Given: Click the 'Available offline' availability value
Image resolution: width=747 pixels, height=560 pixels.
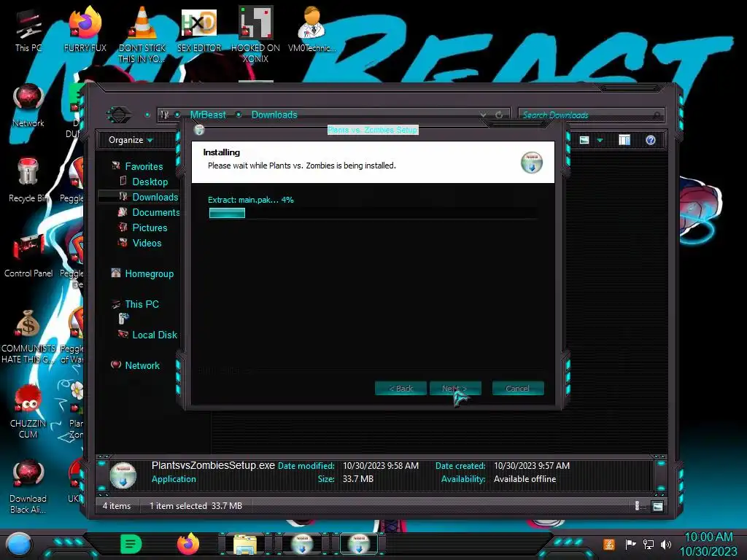Looking at the screenshot, I should click(525, 479).
